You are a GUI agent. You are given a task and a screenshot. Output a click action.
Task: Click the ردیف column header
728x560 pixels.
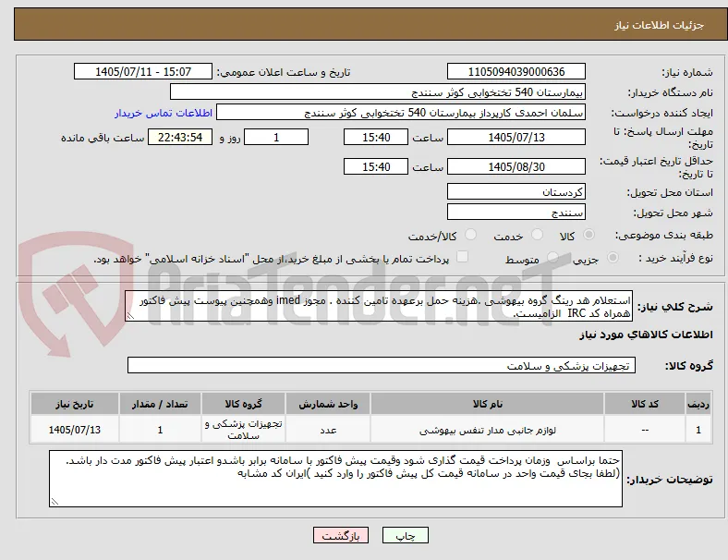698,404
